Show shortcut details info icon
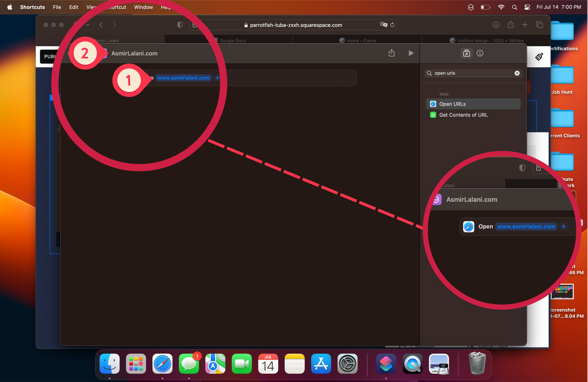This screenshot has height=382, width=588. tap(480, 53)
